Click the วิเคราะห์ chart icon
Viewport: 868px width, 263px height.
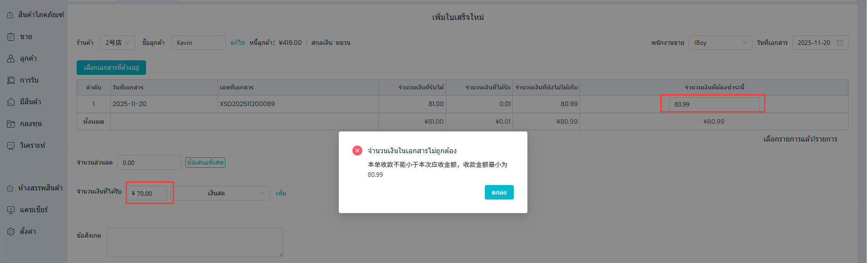pos(11,146)
